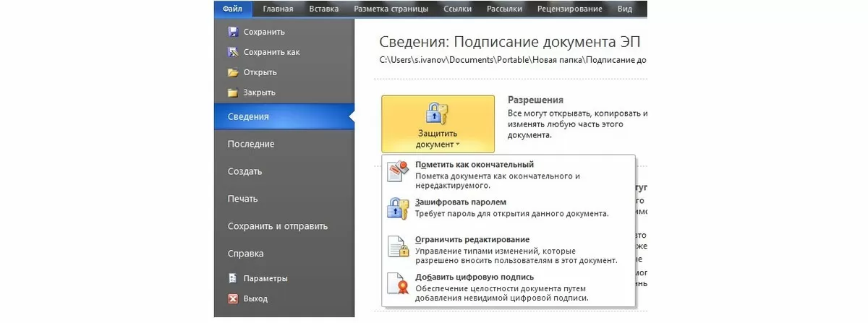Select Зашифровать паролем menu entry
The height and width of the screenshot is (323, 868).
(x=509, y=208)
